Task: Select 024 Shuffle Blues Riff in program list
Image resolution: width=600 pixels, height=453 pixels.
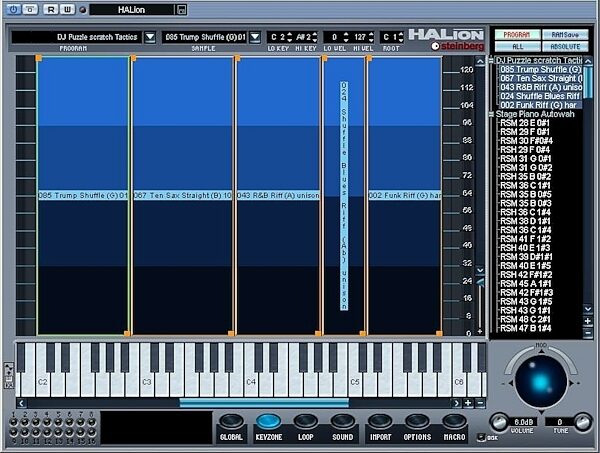Action: coord(541,96)
